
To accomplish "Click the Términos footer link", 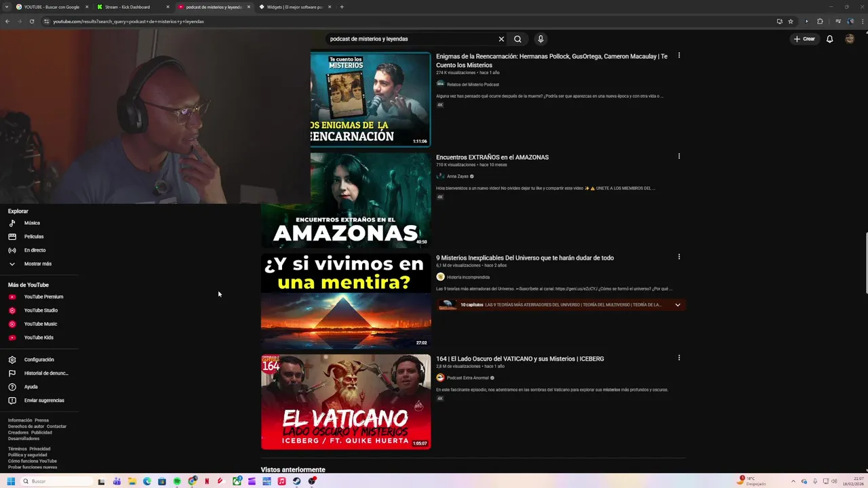I will 17,449.
